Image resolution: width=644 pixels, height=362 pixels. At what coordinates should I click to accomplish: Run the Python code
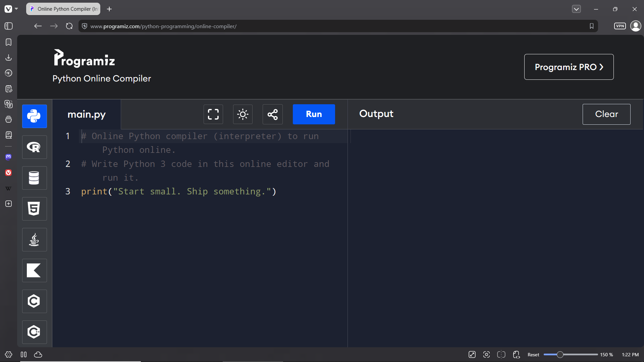[314, 114]
